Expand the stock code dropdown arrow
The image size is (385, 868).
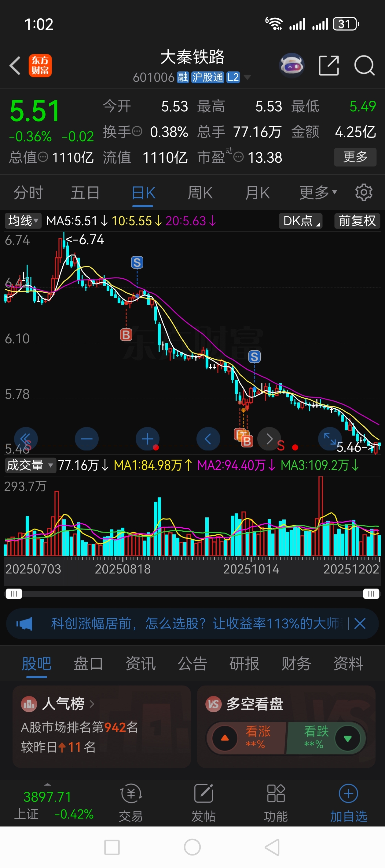click(x=247, y=78)
